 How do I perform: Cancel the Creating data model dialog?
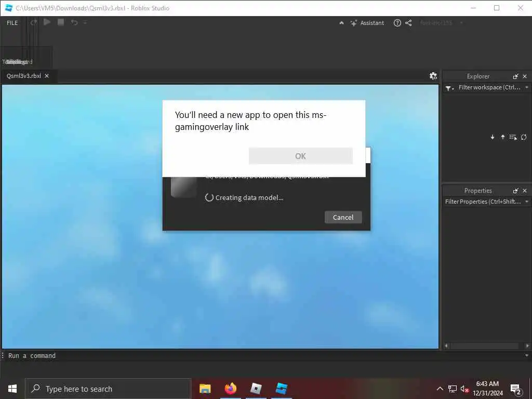click(343, 217)
